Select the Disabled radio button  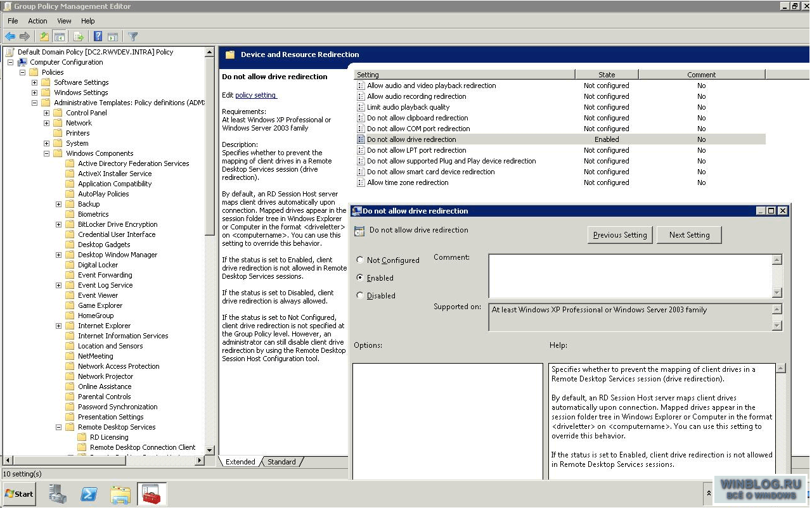(360, 295)
